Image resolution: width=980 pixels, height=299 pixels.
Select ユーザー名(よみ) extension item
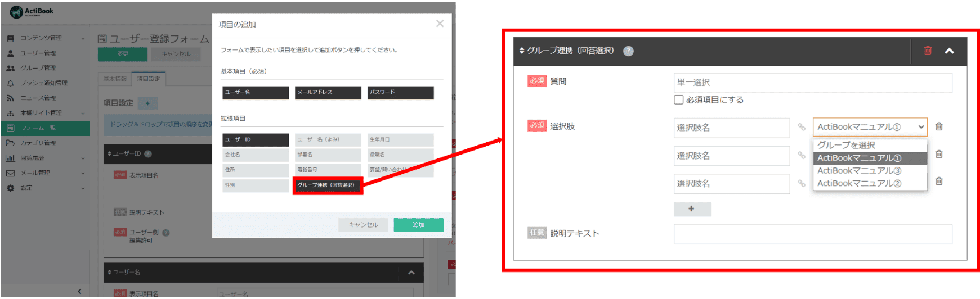[328, 139]
